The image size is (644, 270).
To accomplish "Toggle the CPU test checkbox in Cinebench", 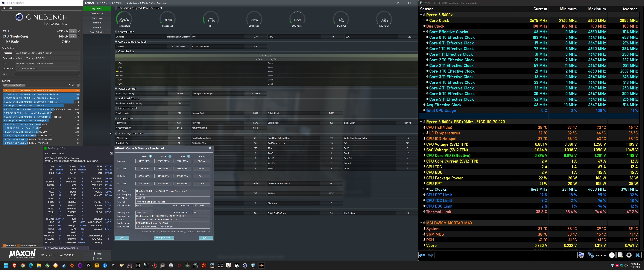I will coord(79,31).
